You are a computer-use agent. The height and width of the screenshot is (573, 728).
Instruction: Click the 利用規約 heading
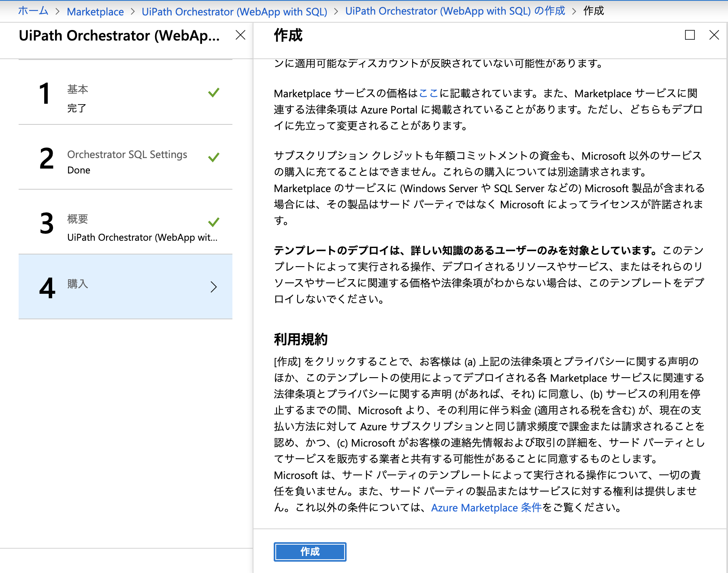tap(301, 339)
